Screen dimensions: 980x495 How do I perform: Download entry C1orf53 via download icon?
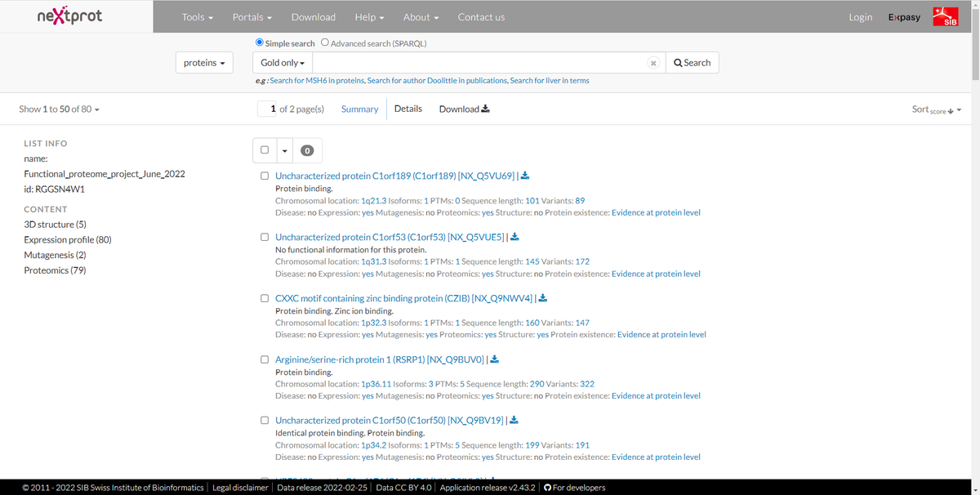point(514,237)
